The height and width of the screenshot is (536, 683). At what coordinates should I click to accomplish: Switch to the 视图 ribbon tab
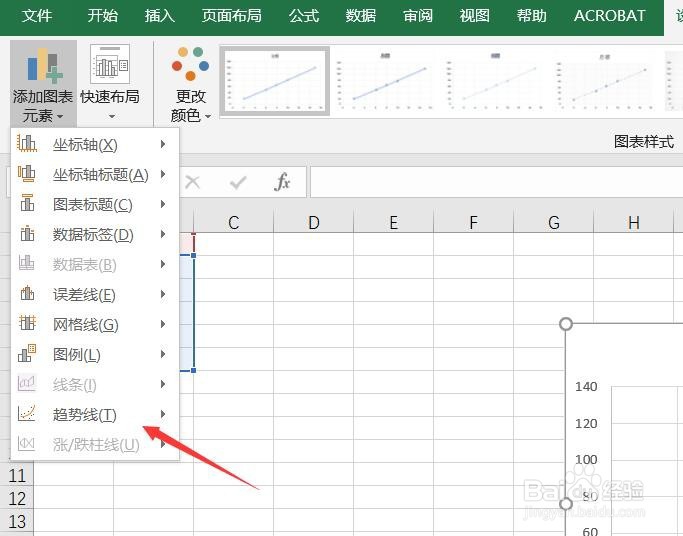[x=474, y=16]
